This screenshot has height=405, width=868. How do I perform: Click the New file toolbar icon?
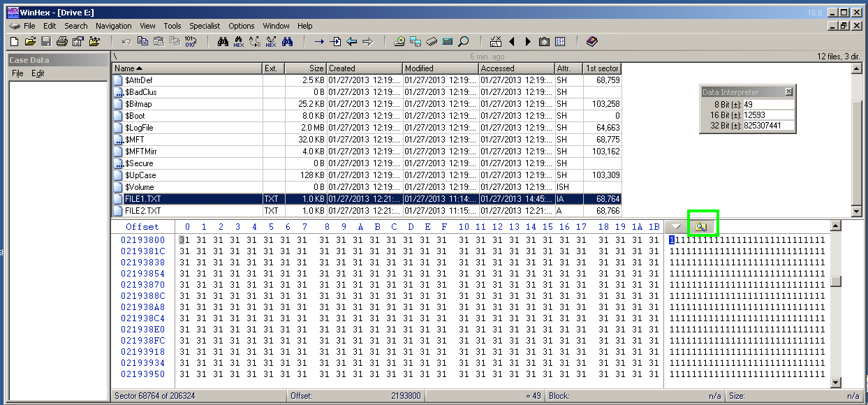(15, 42)
